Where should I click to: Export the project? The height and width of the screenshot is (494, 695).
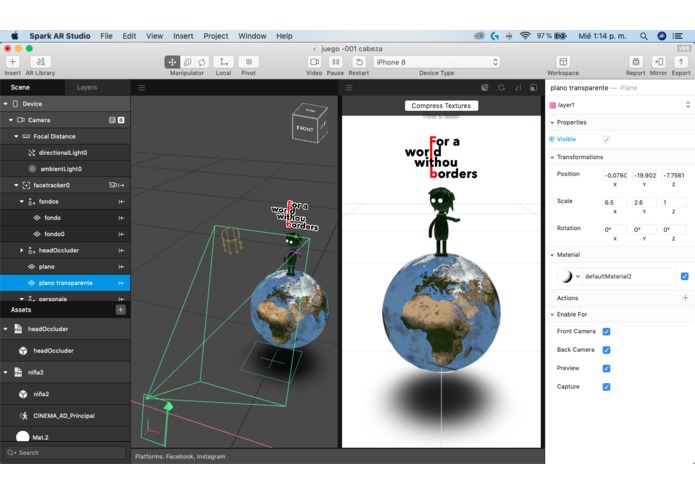[x=681, y=62]
